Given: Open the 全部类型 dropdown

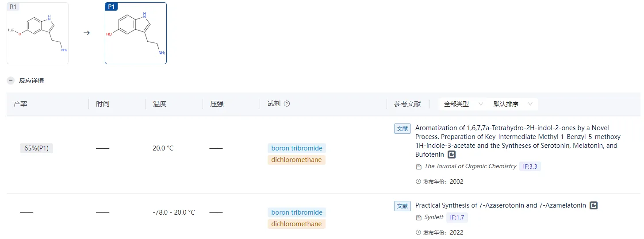Looking at the screenshot, I should [x=463, y=104].
